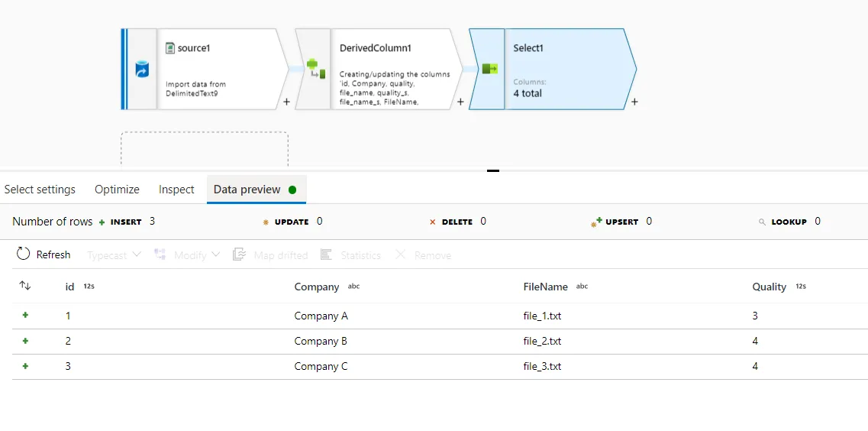Click the Select1 transformation icon
Image resolution: width=868 pixels, height=431 pixels.
489,70
